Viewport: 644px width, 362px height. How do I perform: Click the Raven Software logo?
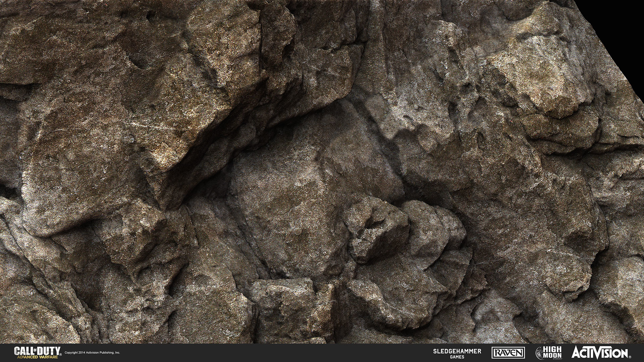pyautogui.click(x=508, y=353)
